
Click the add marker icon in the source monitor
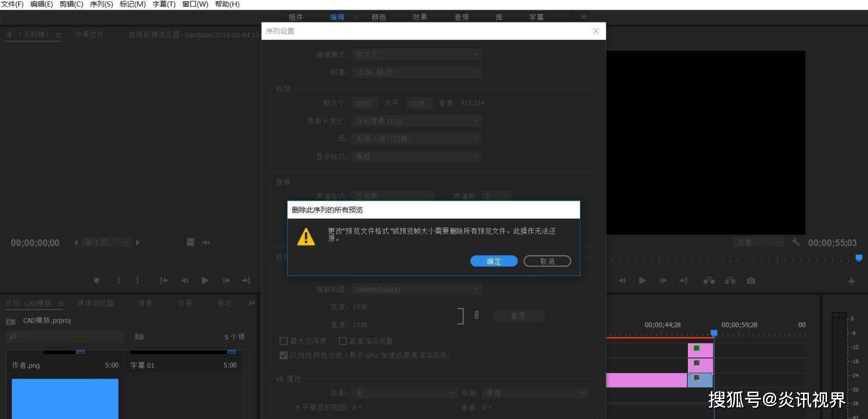[x=97, y=280]
